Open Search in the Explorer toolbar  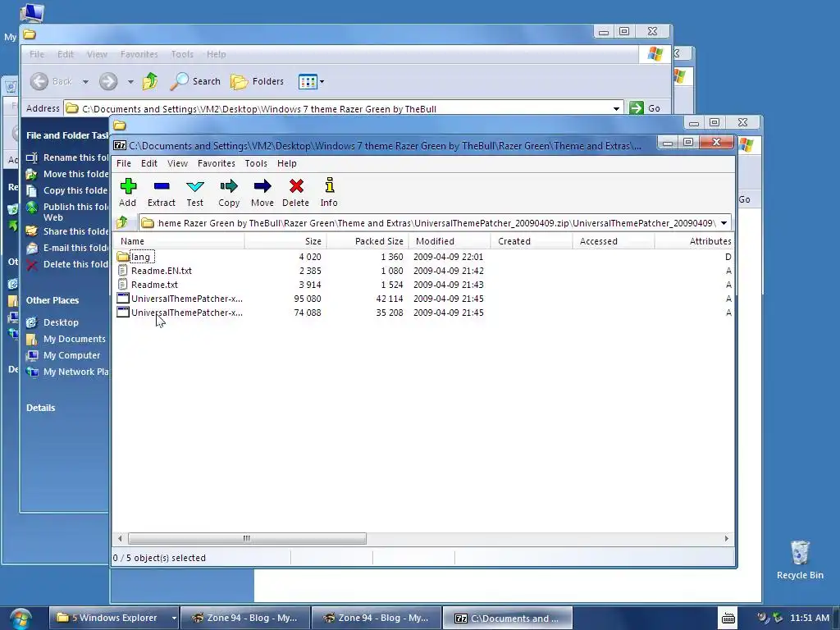pos(195,81)
